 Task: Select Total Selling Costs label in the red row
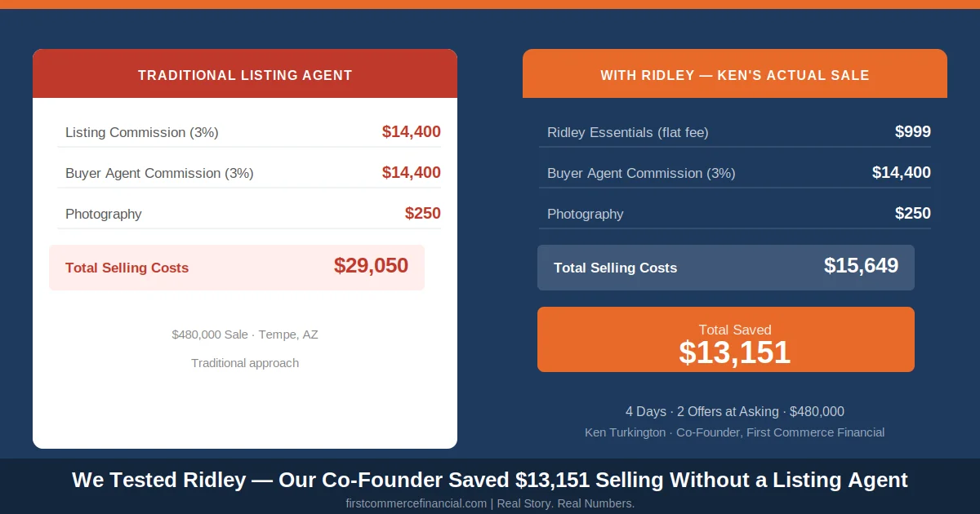[x=127, y=268]
